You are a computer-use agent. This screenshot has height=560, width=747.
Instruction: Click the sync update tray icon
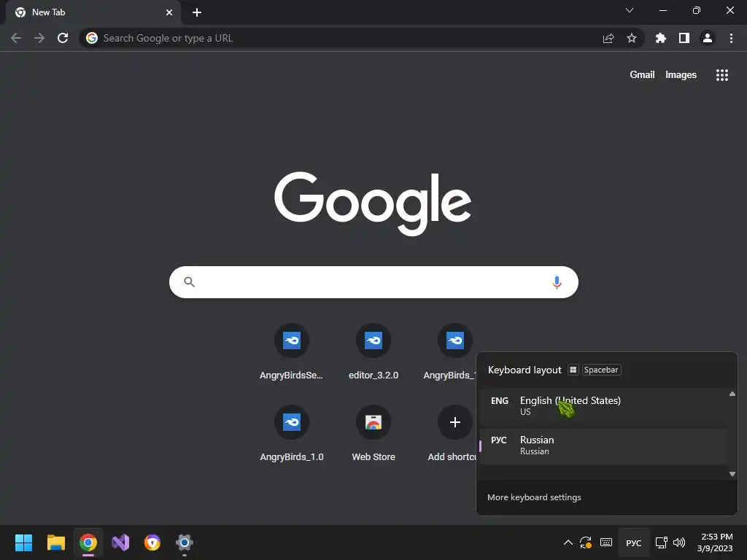pos(586,542)
